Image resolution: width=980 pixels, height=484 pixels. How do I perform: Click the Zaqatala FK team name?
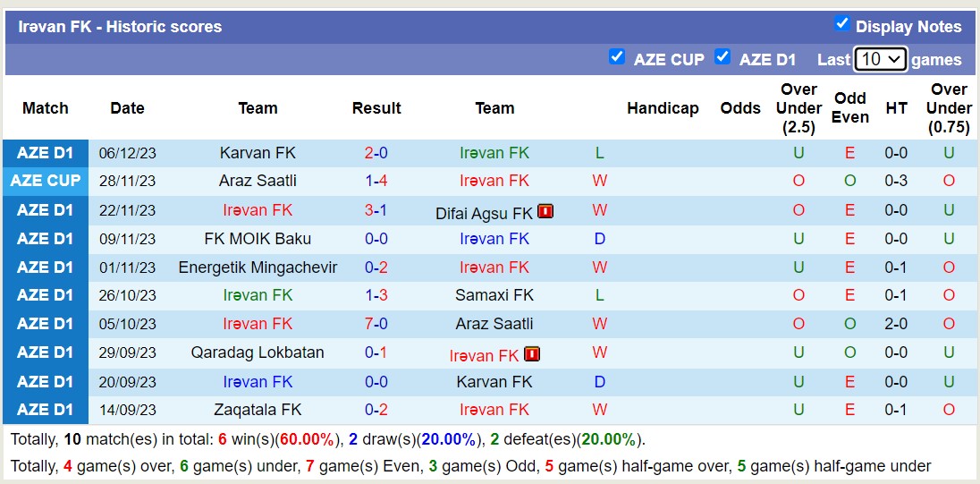click(x=258, y=410)
